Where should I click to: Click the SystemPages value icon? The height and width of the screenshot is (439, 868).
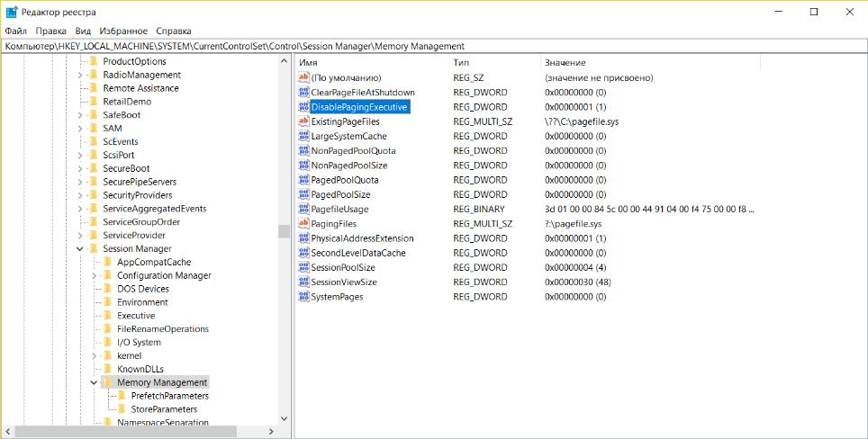tap(303, 297)
